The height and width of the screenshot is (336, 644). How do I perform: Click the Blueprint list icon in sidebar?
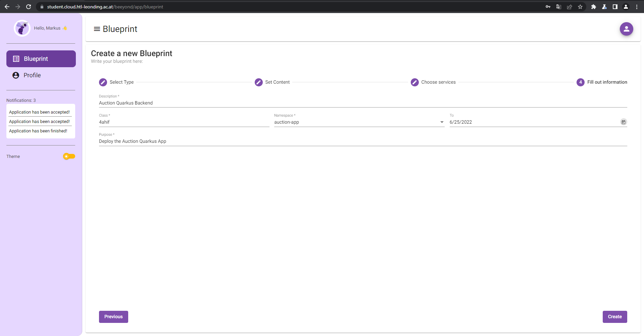[16, 59]
